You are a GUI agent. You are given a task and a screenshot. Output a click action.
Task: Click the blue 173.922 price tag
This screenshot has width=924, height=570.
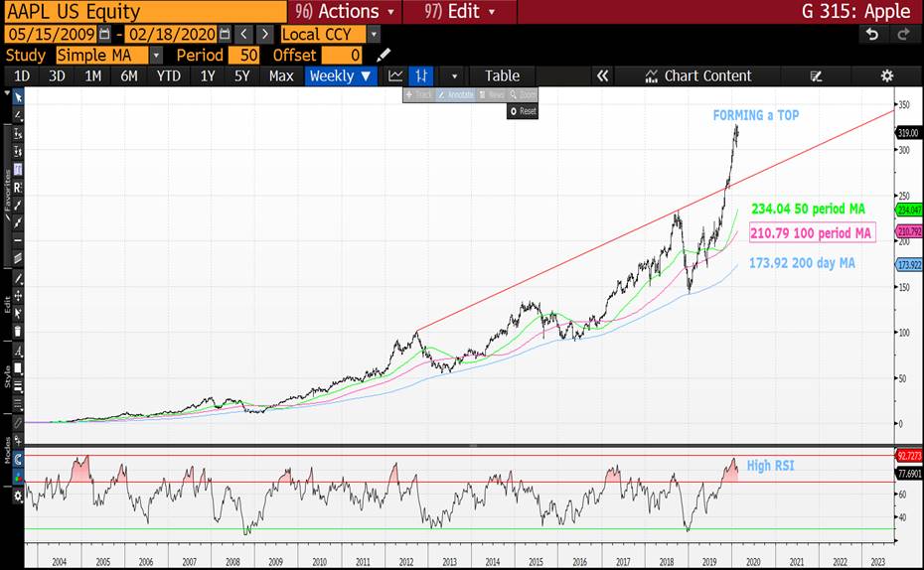tap(909, 265)
